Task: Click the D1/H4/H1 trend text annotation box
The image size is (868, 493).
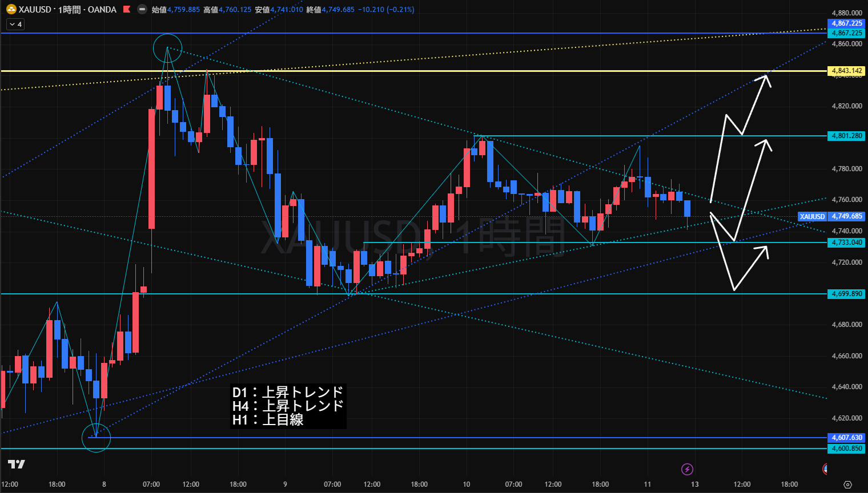Action: 288,406
